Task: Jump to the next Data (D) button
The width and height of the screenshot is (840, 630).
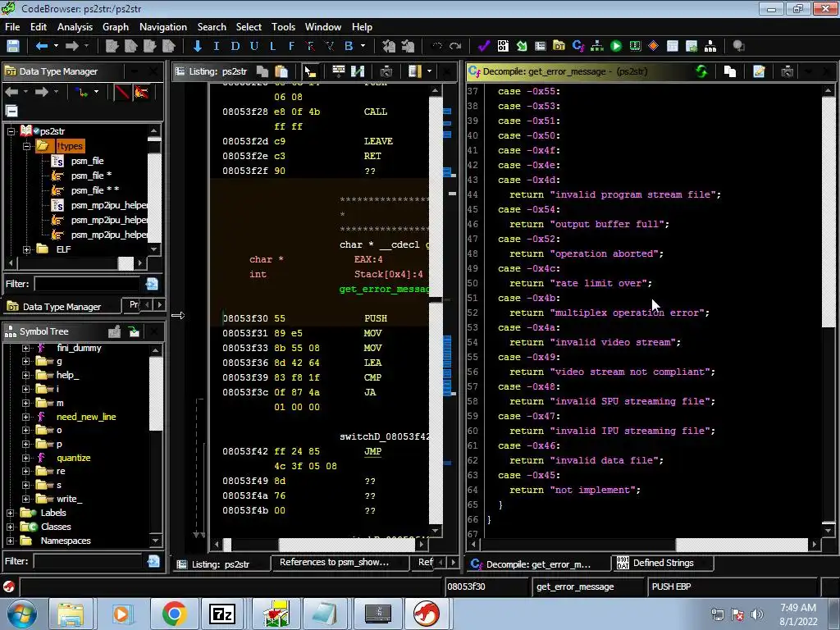Action: (x=235, y=46)
